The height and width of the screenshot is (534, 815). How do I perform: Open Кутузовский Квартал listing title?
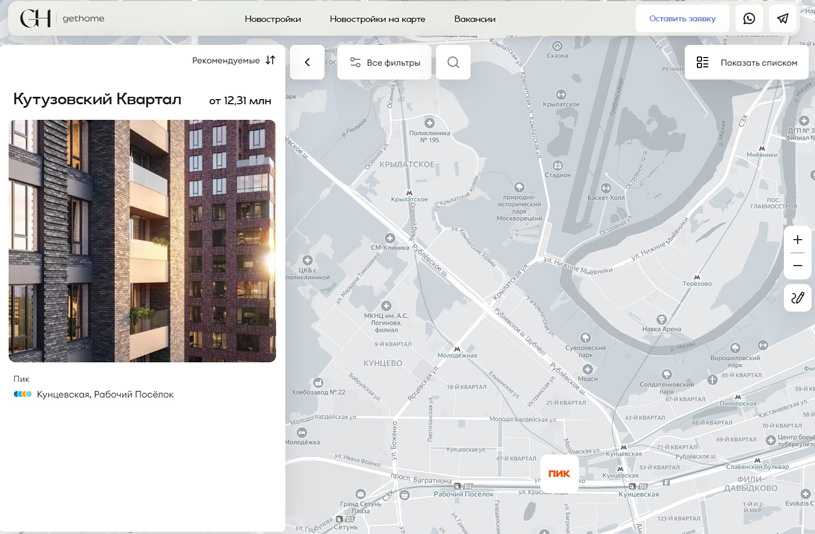click(97, 99)
